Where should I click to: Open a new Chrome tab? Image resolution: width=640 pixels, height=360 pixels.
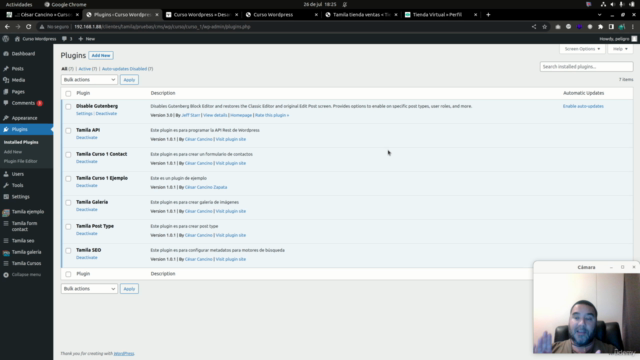(x=488, y=15)
